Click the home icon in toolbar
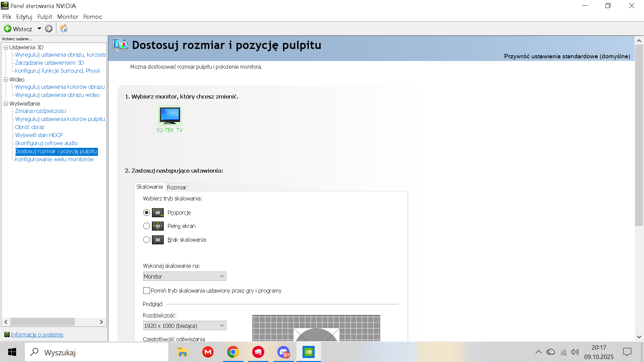Image resolution: width=644 pixels, height=362 pixels. pyautogui.click(x=64, y=29)
